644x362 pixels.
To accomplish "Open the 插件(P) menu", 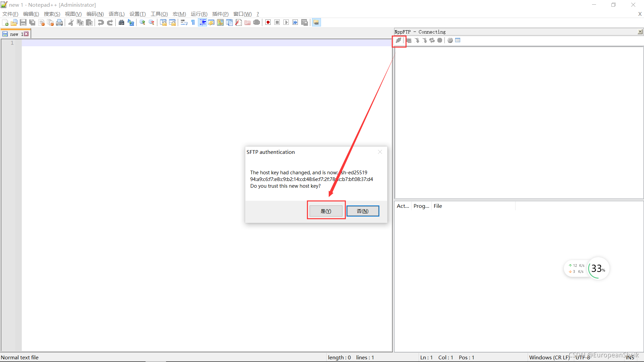I will (x=220, y=14).
